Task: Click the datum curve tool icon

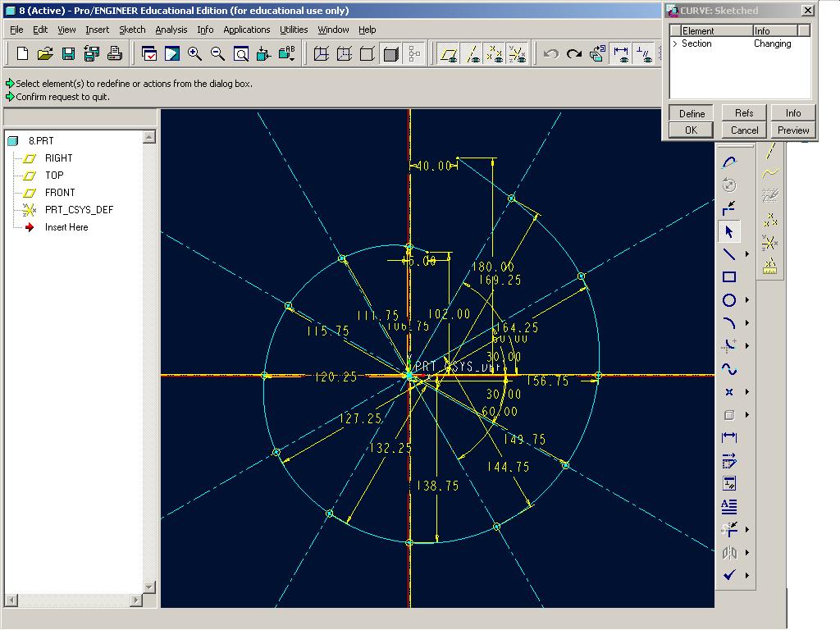Action: (769, 173)
